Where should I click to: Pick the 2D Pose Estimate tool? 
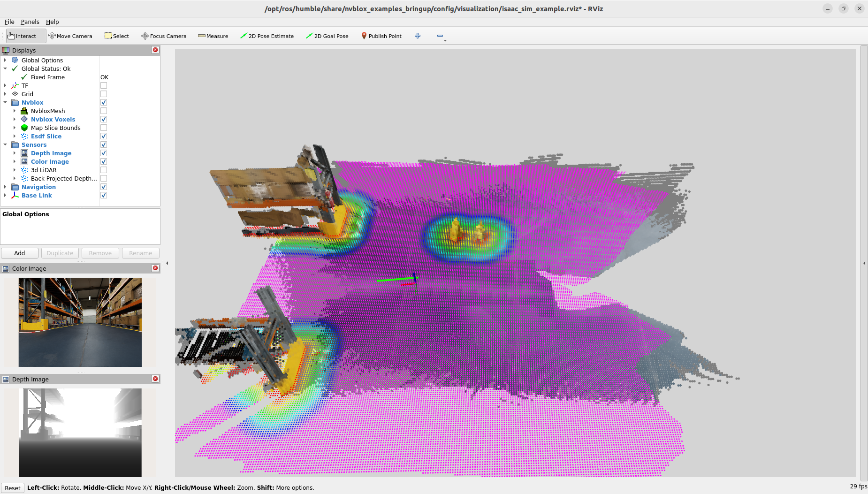click(x=266, y=36)
